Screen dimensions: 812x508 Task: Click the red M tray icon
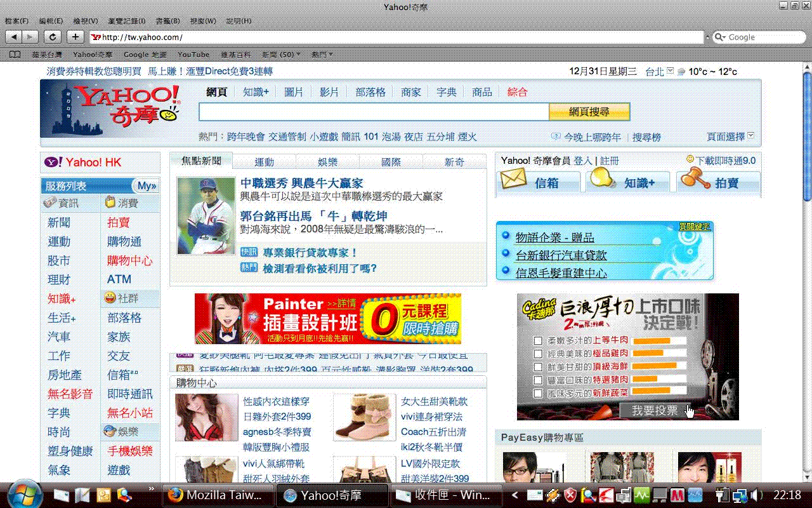(x=676, y=495)
